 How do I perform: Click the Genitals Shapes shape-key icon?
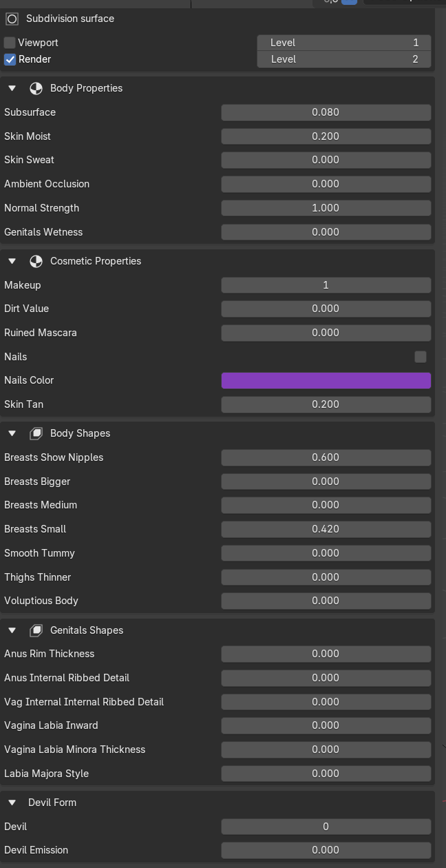36,630
